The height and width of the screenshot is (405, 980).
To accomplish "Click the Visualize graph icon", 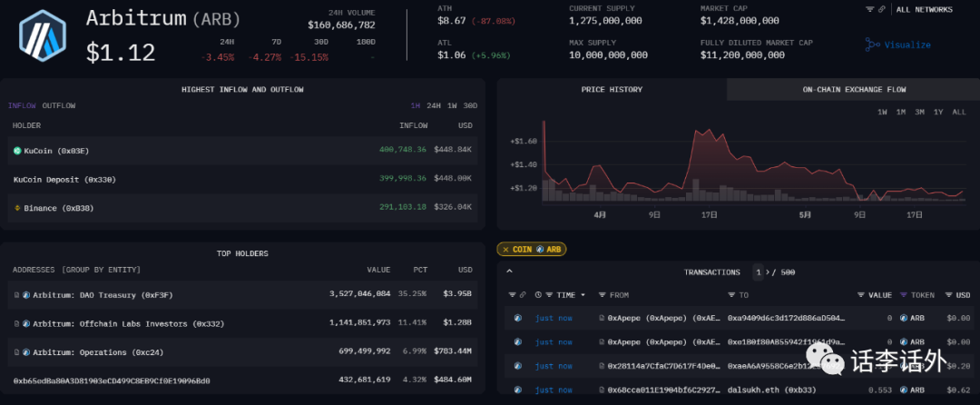I will point(873,44).
